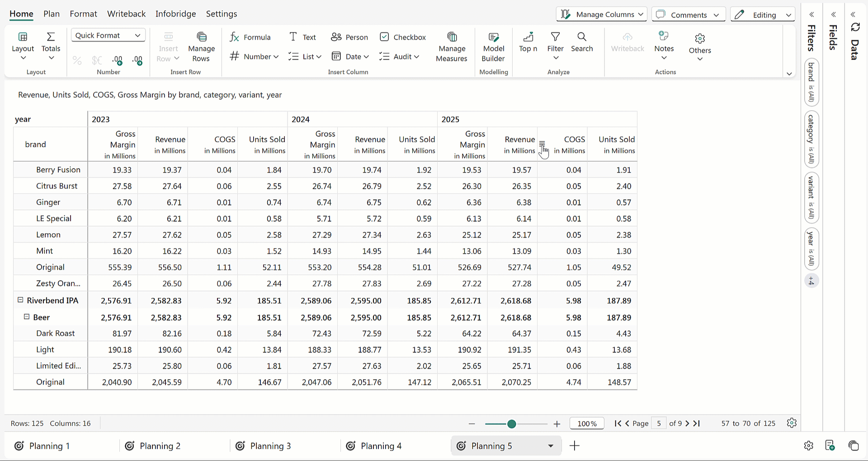
Task: Switch to the Writeback ribbon tab
Action: coord(126,14)
